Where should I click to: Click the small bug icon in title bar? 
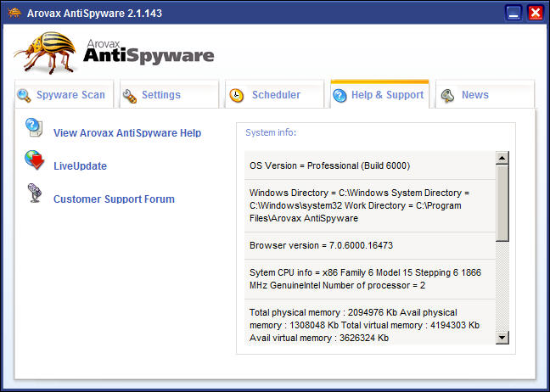click(x=14, y=13)
